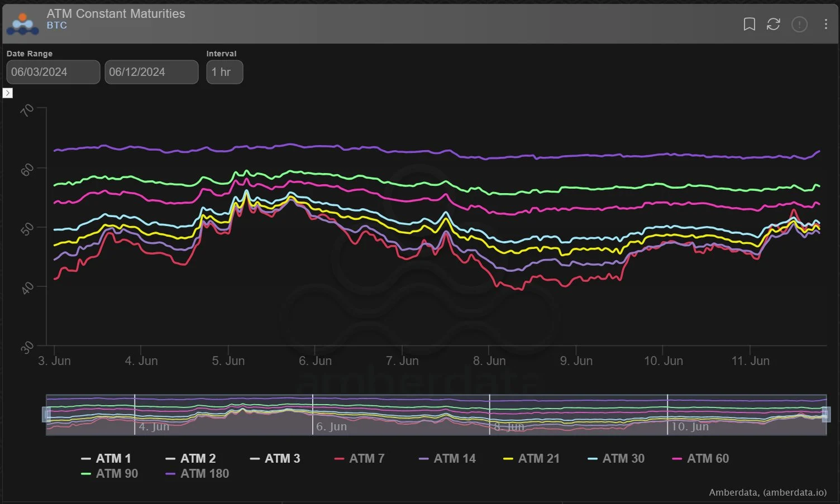
Task: Click the 5. Jun x-axis label
Action: 228,361
